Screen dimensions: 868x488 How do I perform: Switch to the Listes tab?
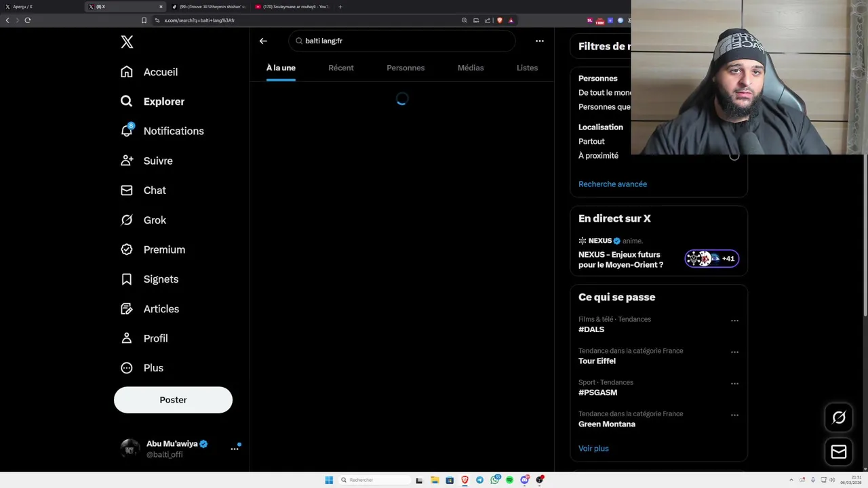pos(527,68)
